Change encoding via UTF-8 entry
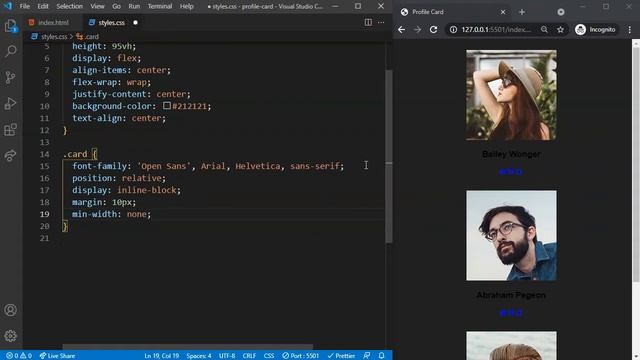 pyautogui.click(x=227, y=356)
